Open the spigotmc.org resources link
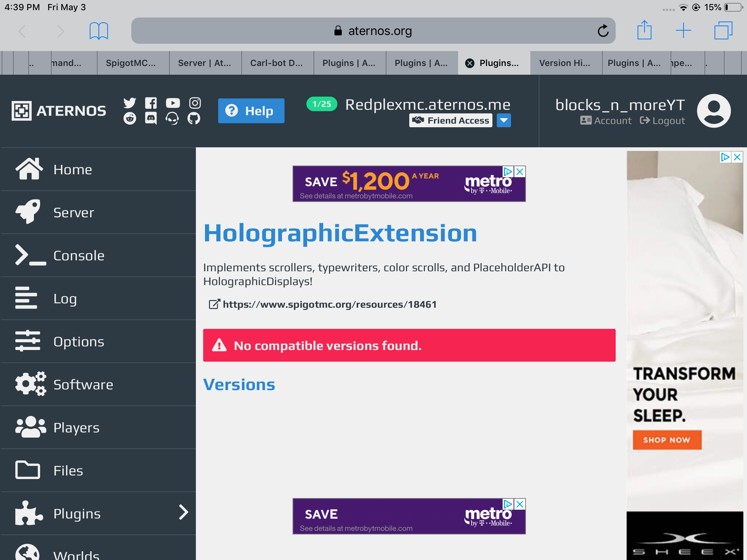 322,304
